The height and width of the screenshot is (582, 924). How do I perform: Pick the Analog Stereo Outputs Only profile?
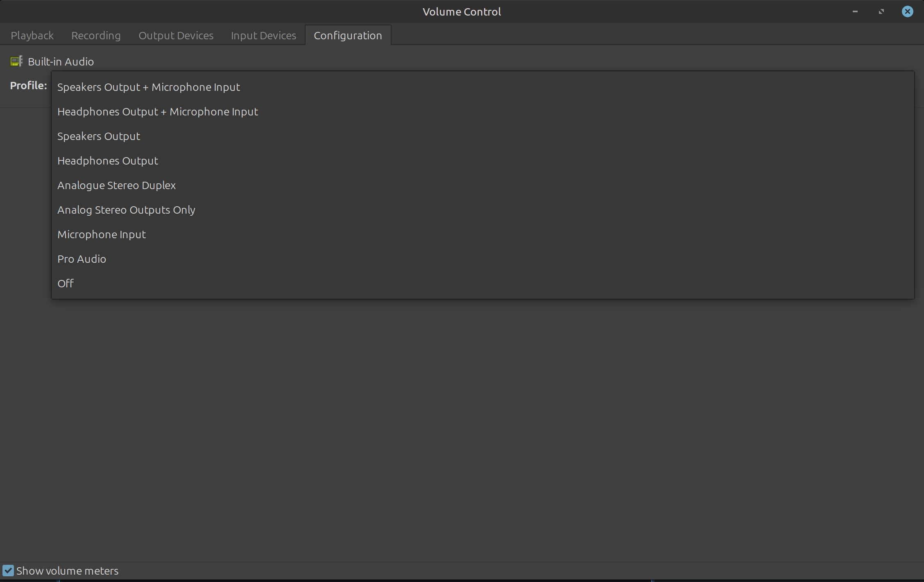coord(126,210)
